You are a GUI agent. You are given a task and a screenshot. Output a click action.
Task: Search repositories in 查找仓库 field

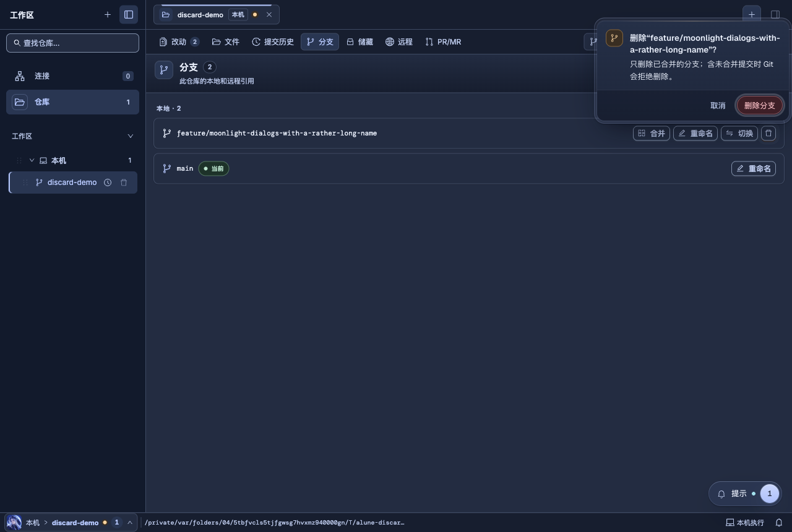click(72, 43)
